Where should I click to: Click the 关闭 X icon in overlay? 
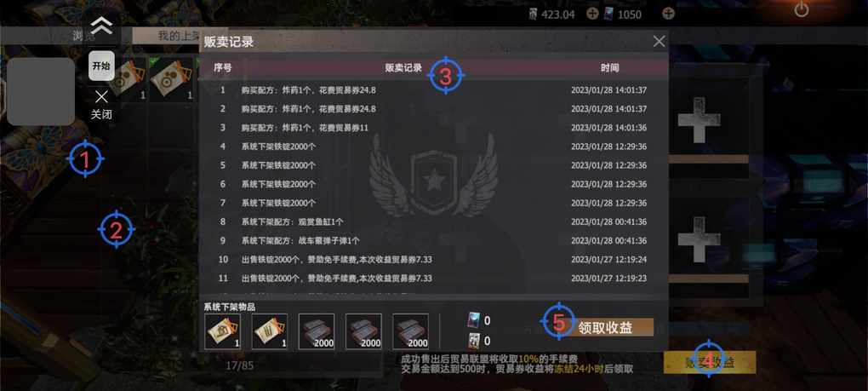coord(101,97)
